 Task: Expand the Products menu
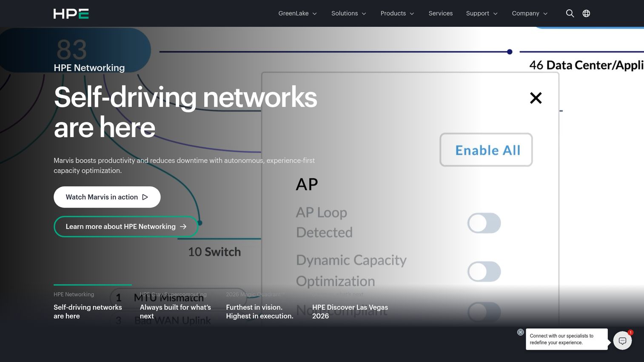(397, 14)
